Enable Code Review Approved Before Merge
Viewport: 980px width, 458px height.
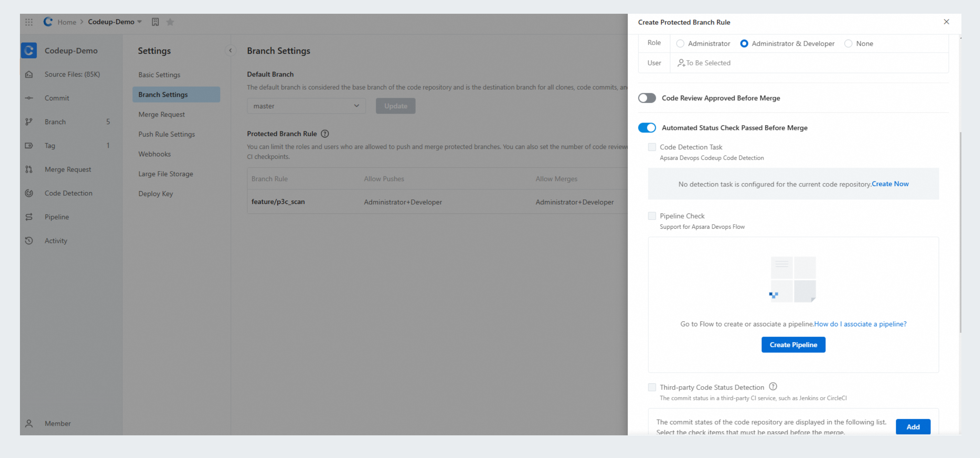[647, 98]
